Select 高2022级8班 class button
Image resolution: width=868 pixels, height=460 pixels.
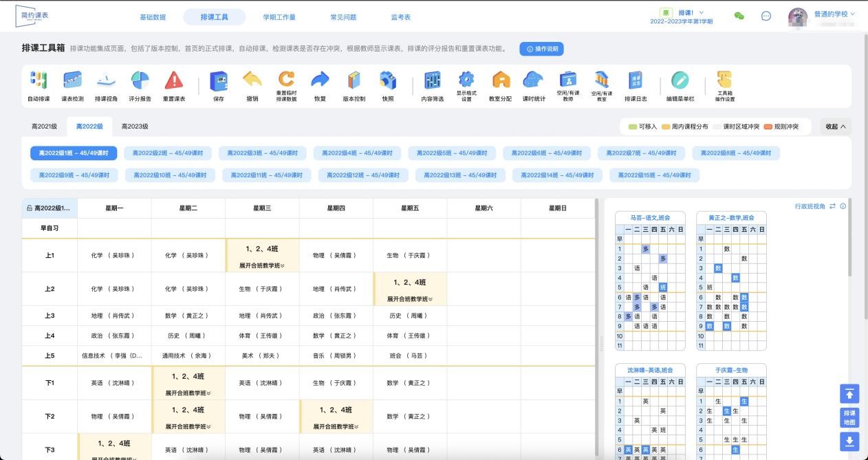pyautogui.click(x=736, y=153)
